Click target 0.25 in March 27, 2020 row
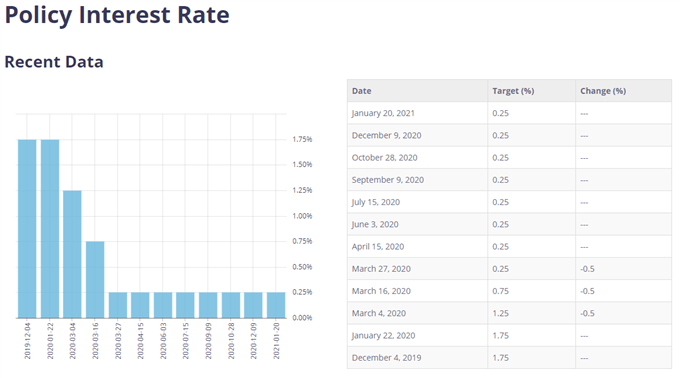 pos(500,269)
